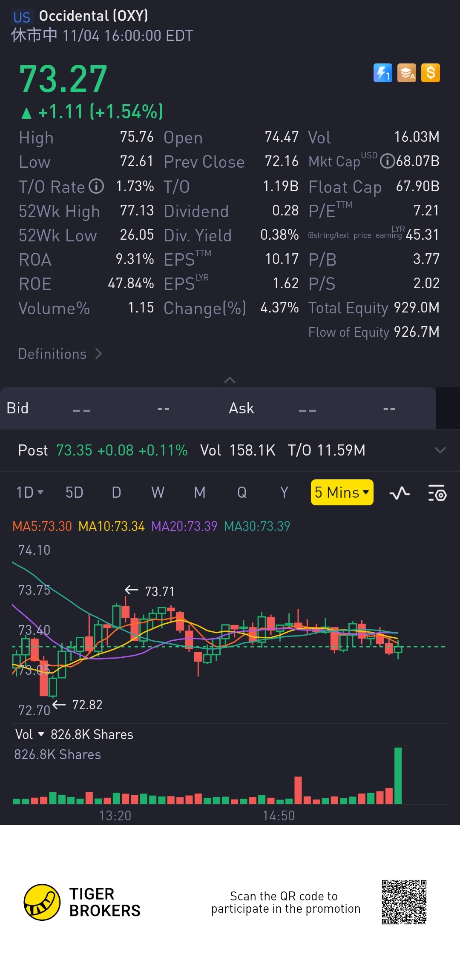Switch to the Y yearly chart tab
The height and width of the screenshot is (980, 460).
click(x=284, y=493)
